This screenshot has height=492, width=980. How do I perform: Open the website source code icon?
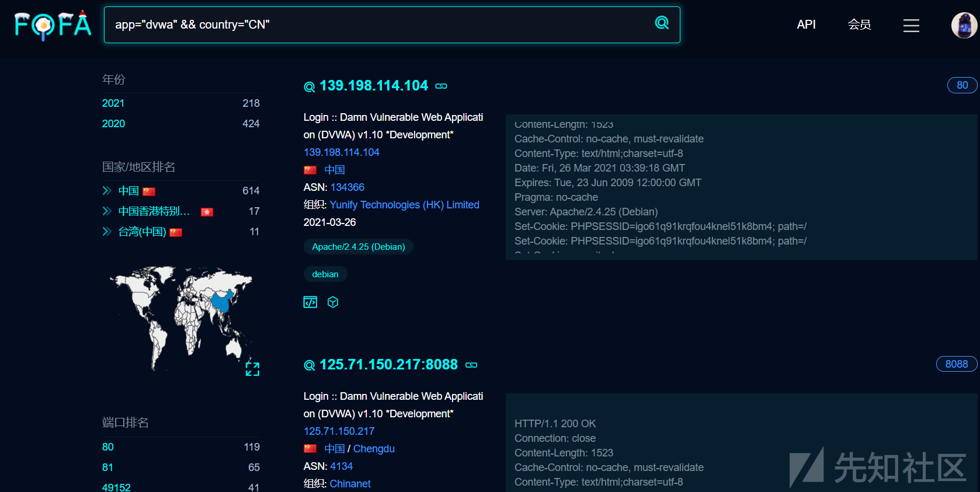(x=310, y=302)
